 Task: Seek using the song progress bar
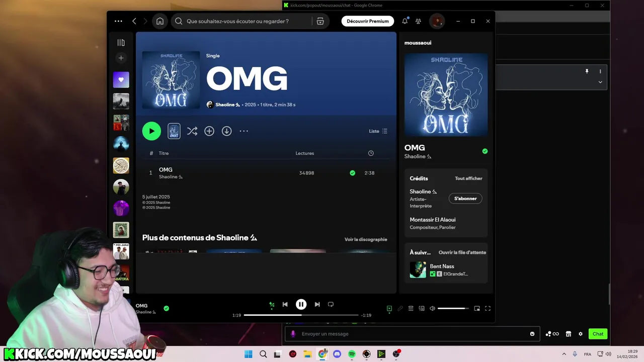[301, 315]
